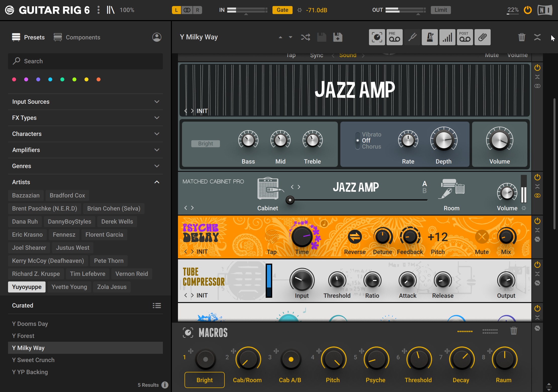Open the three-dot main menu
The width and height of the screenshot is (558, 392).
coord(99,10)
